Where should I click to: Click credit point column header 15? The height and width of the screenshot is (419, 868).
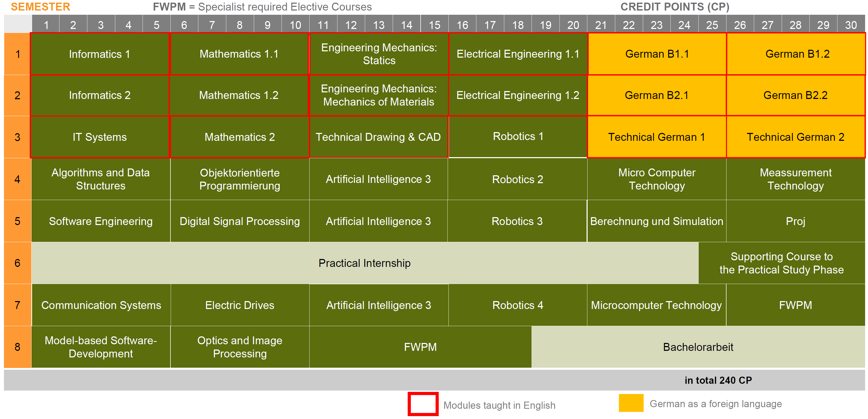434,24
